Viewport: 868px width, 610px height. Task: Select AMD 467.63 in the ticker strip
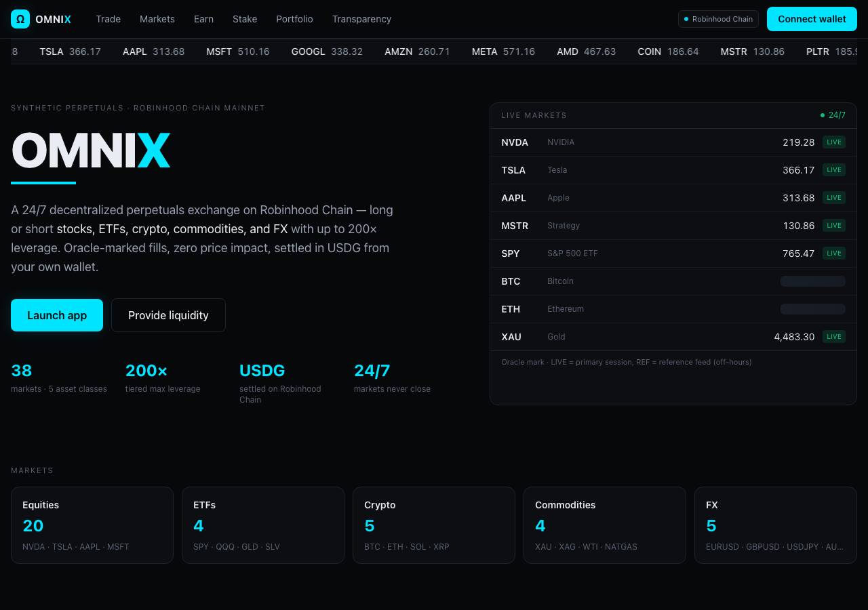pyautogui.click(x=587, y=52)
